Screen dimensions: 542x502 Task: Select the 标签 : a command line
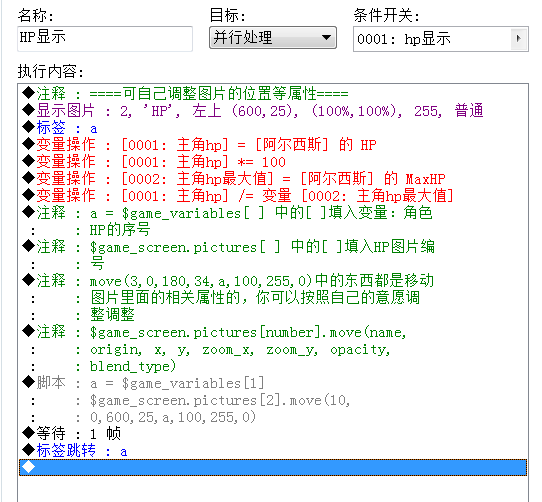[273, 128]
